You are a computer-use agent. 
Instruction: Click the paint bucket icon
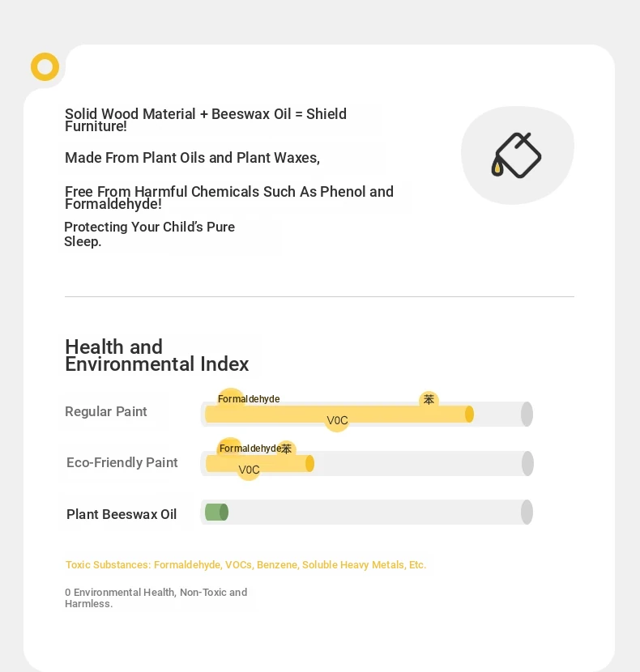(517, 155)
